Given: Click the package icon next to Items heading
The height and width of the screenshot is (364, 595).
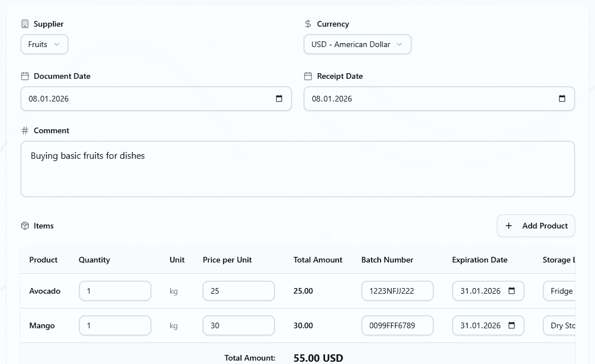Looking at the screenshot, I should 24,225.
